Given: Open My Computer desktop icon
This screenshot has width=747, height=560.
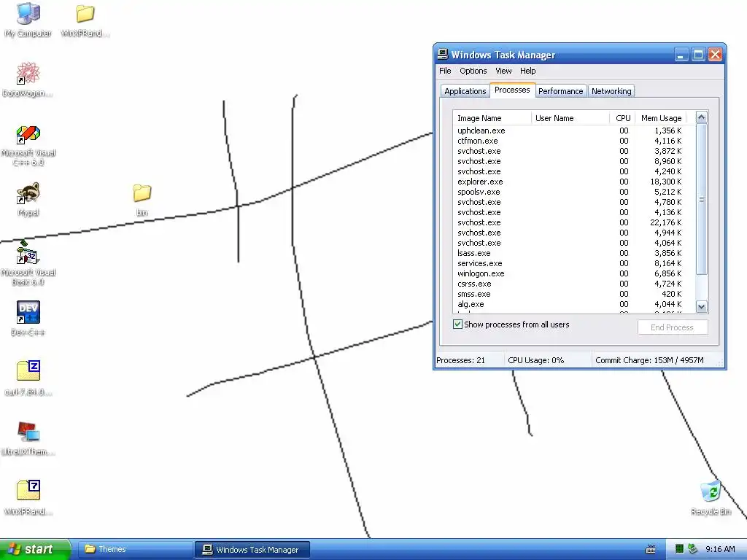Looking at the screenshot, I should [28, 20].
